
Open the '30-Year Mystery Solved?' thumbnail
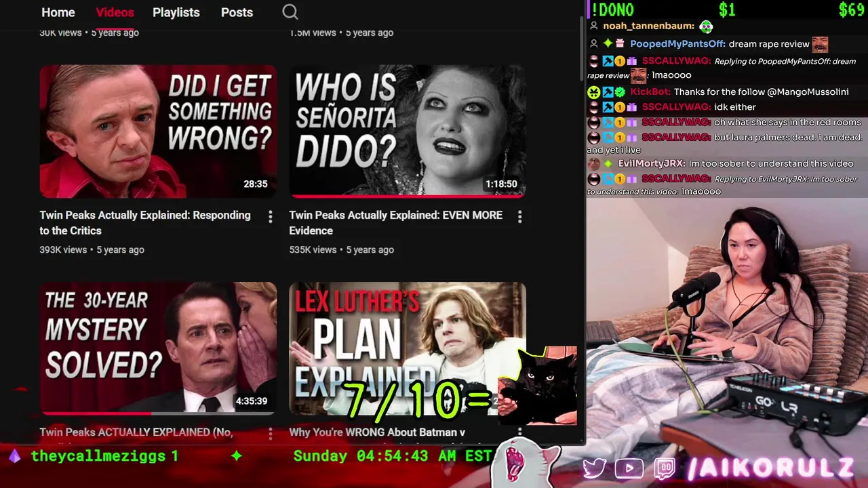point(158,348)
